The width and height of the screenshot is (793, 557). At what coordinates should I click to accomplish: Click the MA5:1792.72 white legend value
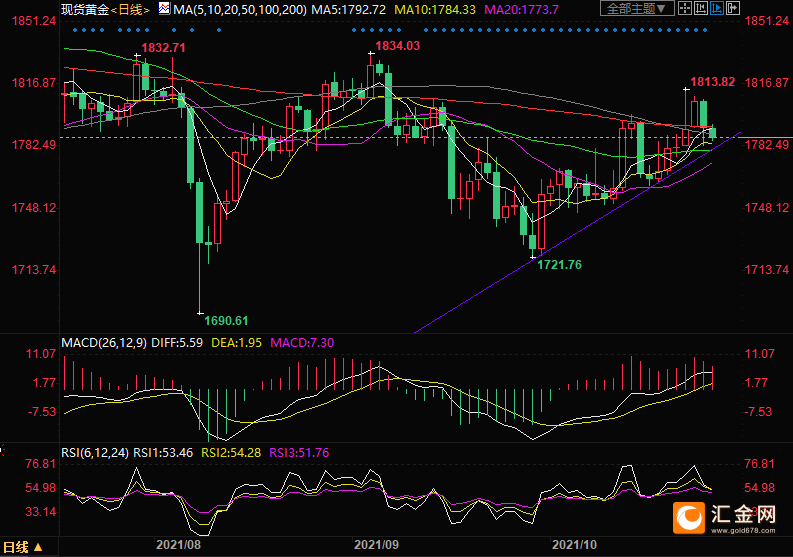[x=348, y=9]
